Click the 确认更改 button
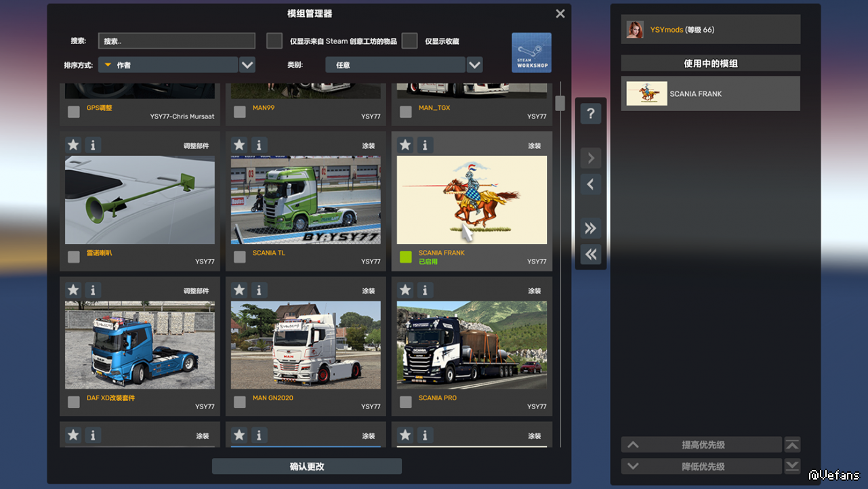Image resolution: width=868 pixels, height=489 pixels. coord(307,467)
